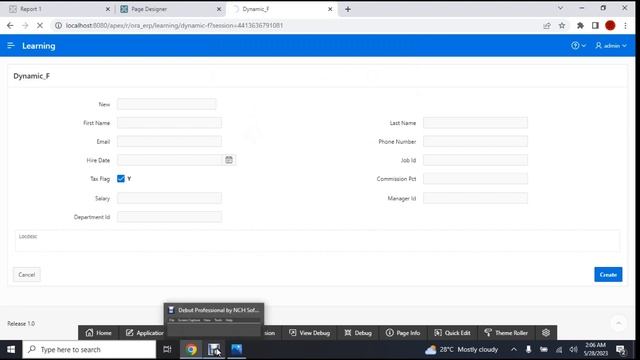Viewport: 640px width, 360px height.
Task: Open Chrome three-dot menu
Action: pyautogui.click(x=625, y=25)
